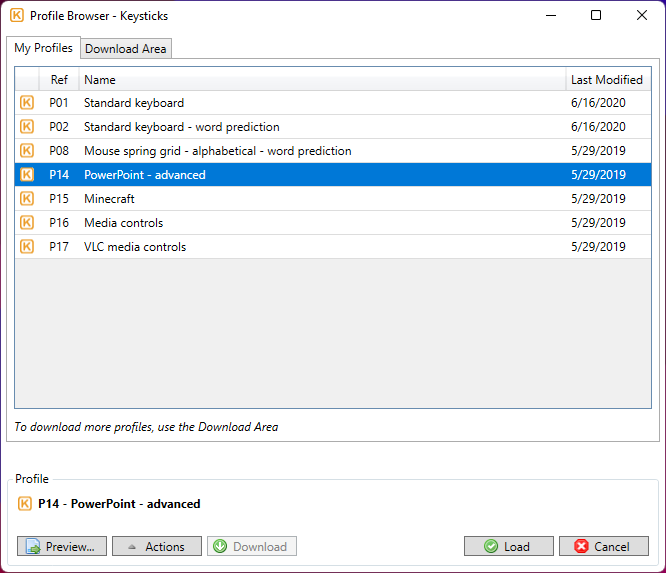
Task: Select the Minecraft profile name
Action: pyautogui.click(x=109, y=199)
